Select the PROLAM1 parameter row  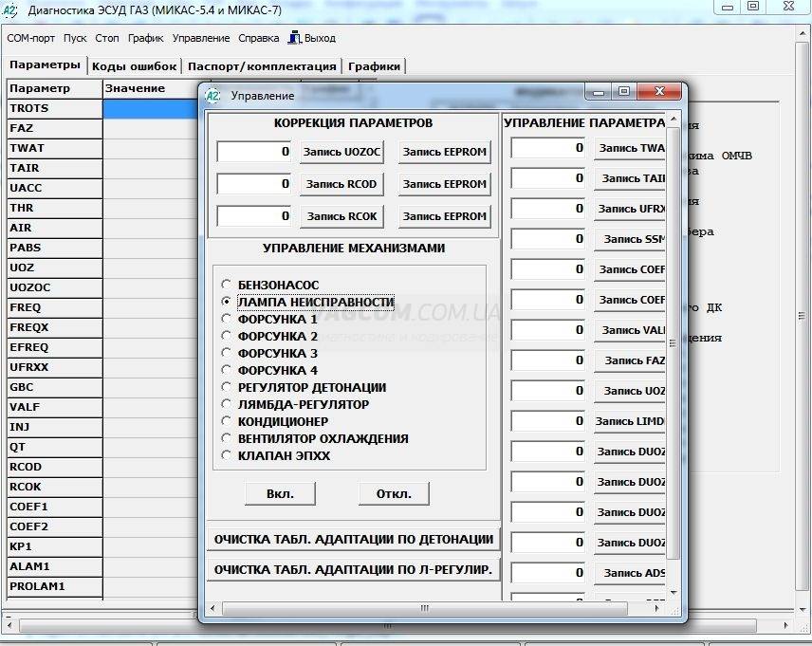click(x=54, y=586)
